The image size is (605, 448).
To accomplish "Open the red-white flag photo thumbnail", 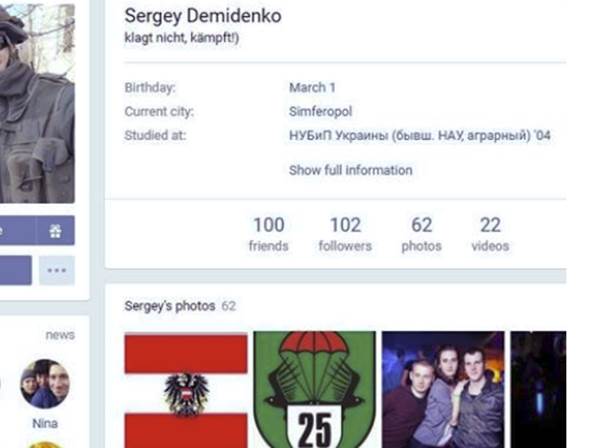I will (186, 390).
